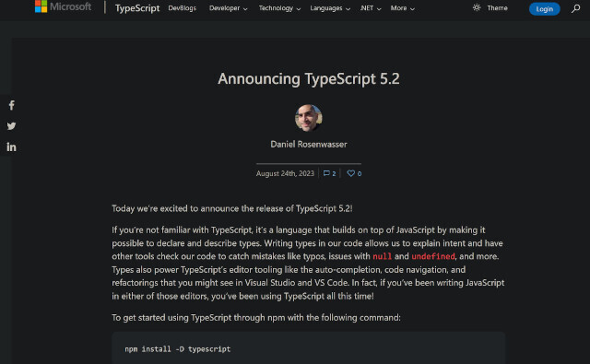Share the post on Facebook

pyautogui.click(x=12, y=105)
